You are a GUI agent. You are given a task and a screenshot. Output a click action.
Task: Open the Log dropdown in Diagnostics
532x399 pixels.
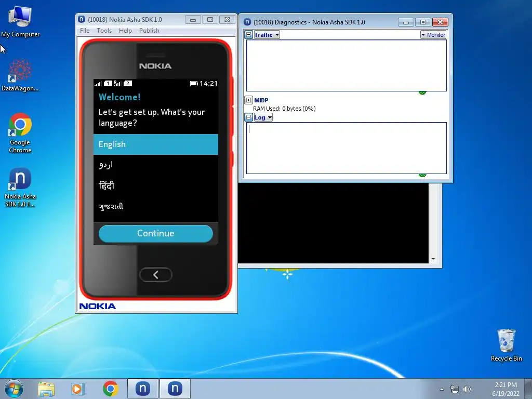pos(263,117)
